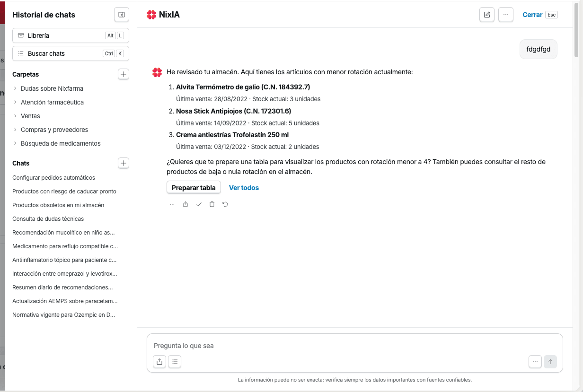This screenshot has height=392, width=583.
Task: Open chat Configurar pedidos automáticos
Action: click(54, 178)
